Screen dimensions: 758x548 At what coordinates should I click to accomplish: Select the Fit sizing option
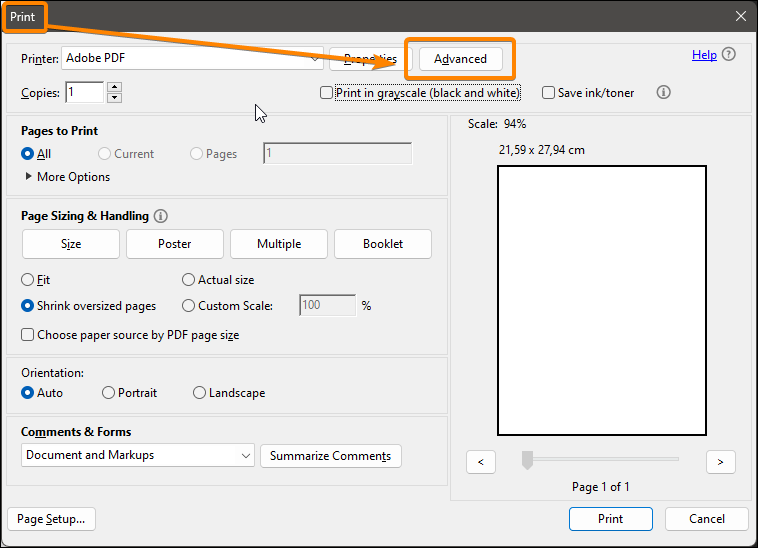(x=28, y=280)
